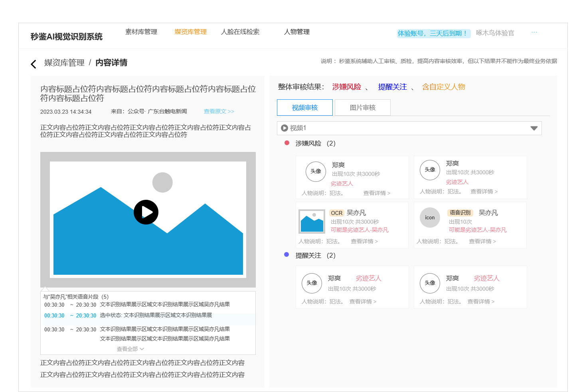Image resolution: width=571 pixels, height=392 pixels.
Task: Click timestamp 2023.03.23 14:34:34
Action: 66,112
